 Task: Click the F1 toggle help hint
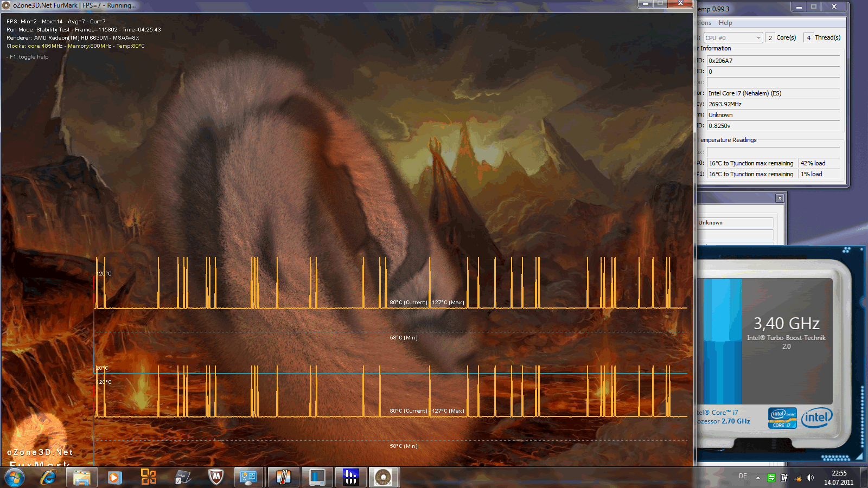tap(28, 57)
